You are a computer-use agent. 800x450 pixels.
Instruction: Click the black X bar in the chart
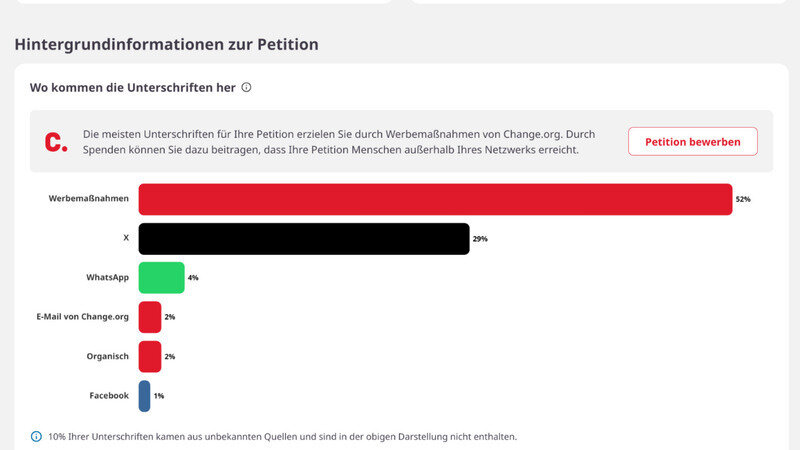click(303, 239)
